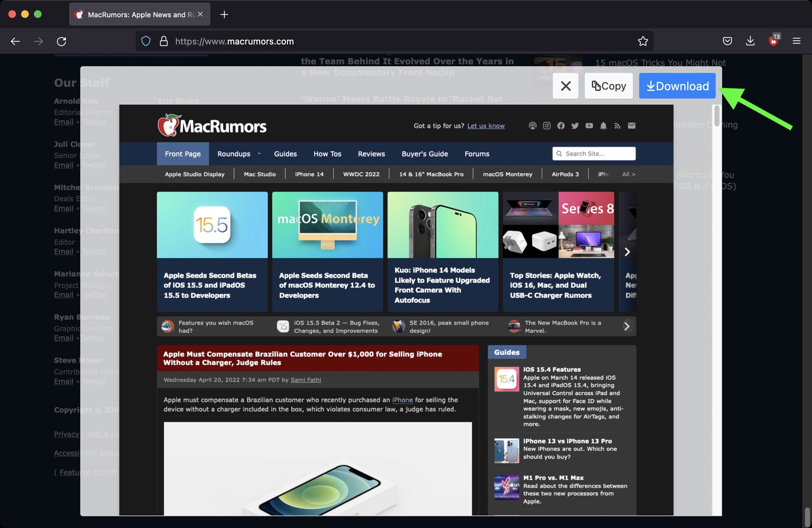
Task: Click the Download screenshot button
Action: pyautogui.click(x=677, y=86)
